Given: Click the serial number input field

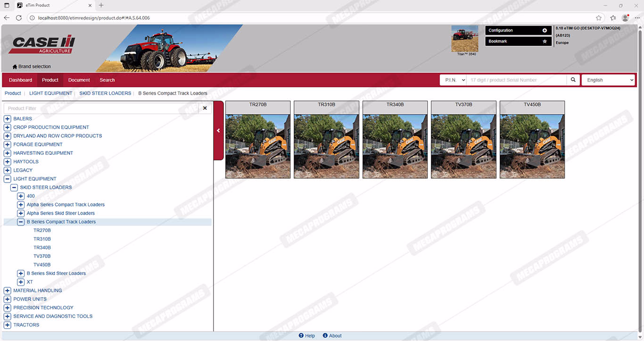Looking at the screenshot, I should [x=516, y=80].
